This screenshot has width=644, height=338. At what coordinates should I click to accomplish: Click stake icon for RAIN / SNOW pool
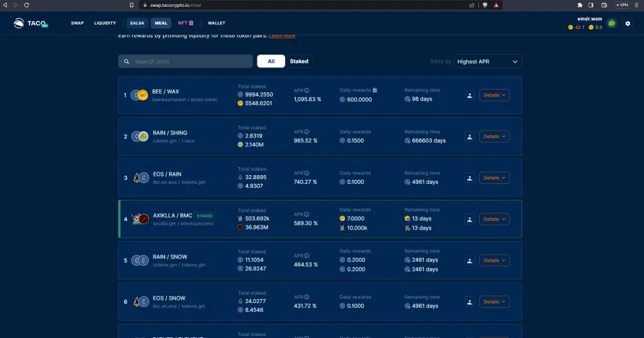(x=470, y=261)
